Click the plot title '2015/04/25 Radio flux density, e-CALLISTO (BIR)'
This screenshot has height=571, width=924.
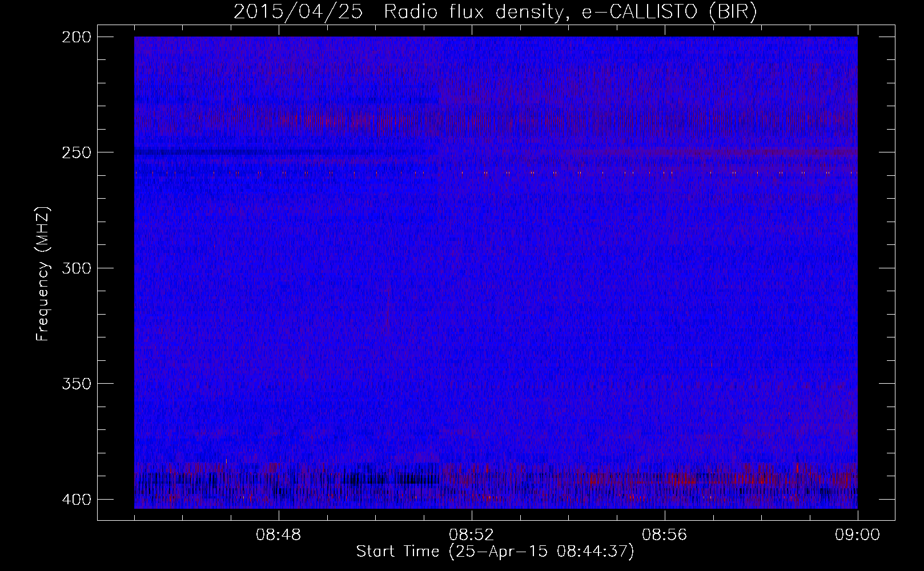[495, 12]
